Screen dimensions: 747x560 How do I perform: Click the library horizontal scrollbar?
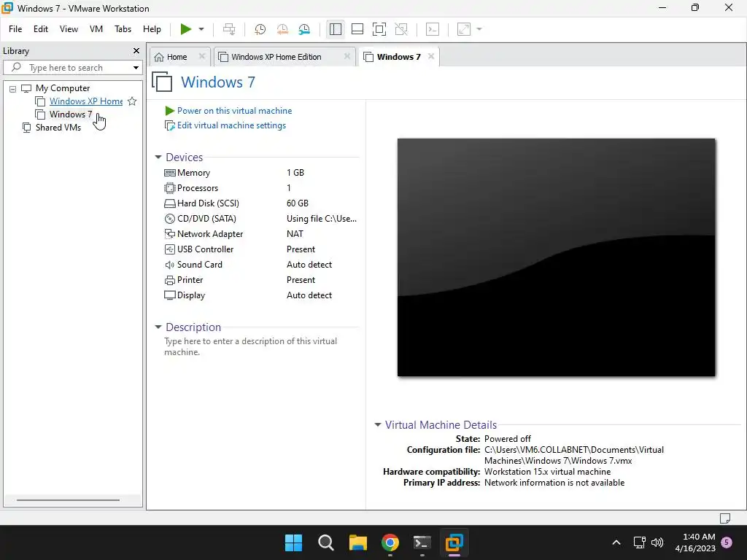click(68, 500)
